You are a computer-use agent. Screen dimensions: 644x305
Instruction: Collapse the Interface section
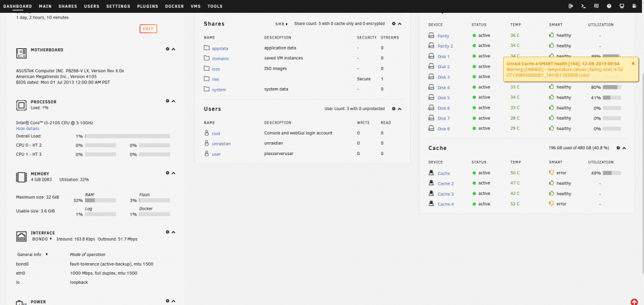click(x=173, y=232)
